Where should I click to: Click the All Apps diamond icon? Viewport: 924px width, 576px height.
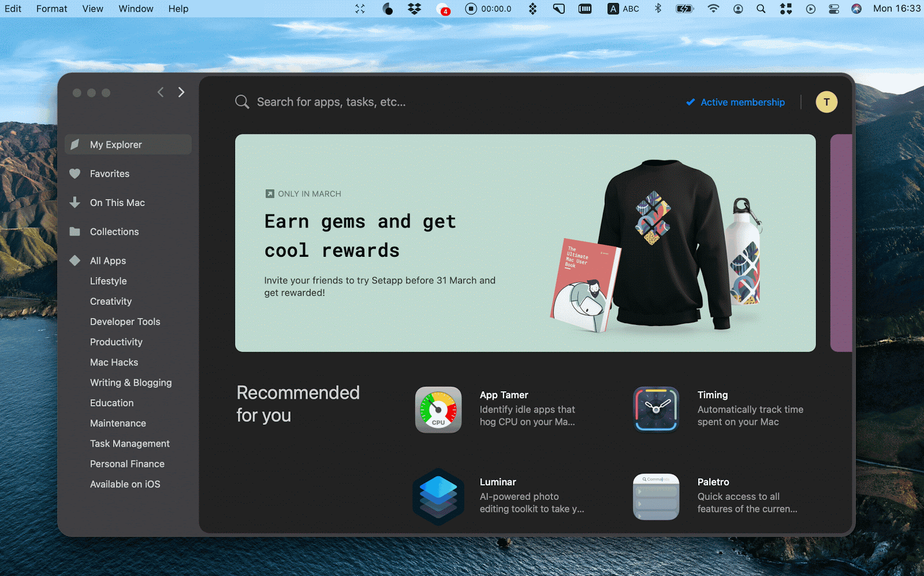pos(75,260)
